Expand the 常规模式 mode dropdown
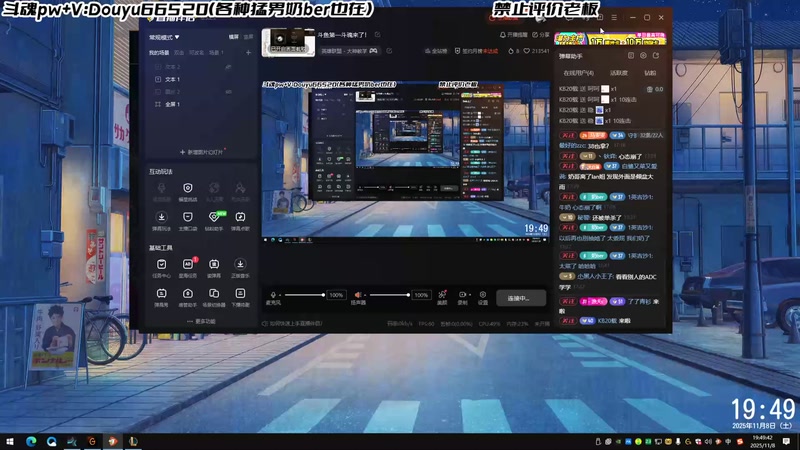Viewport: 800px width, 450px height. tap(164, 37)
